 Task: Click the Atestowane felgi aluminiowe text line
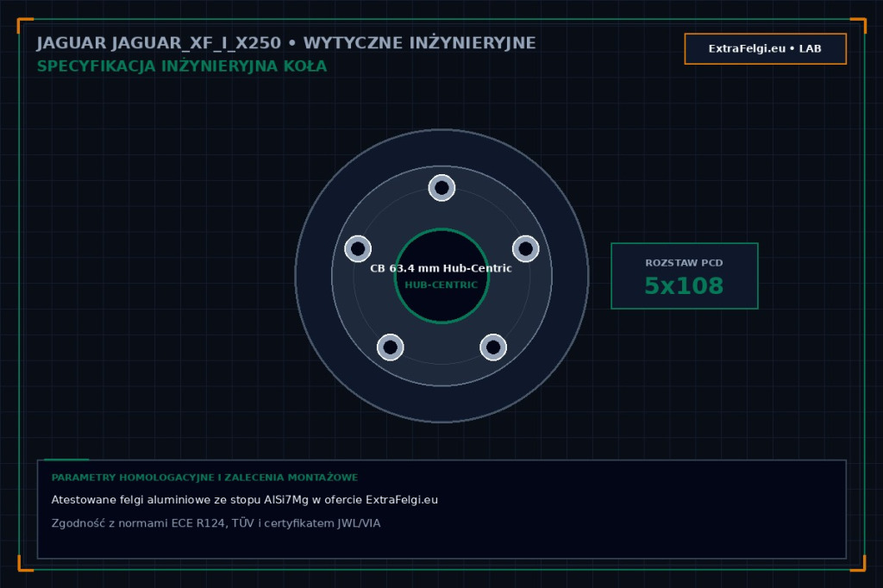[244, 500]
